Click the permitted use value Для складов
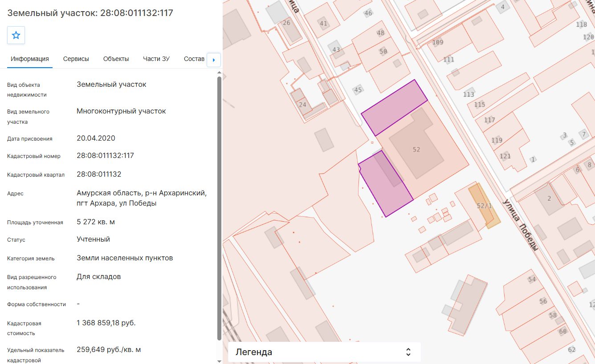This screenshot has width=595, height=364. [x=98, y=276]
